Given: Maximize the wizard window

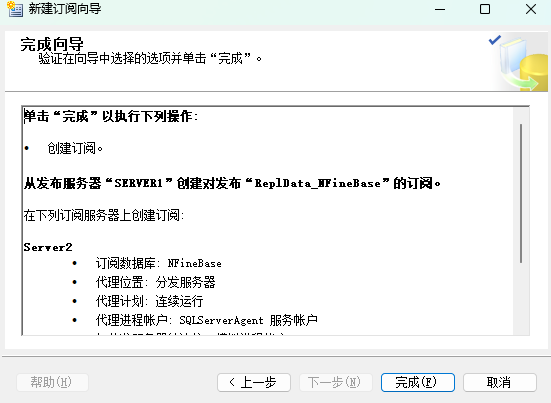Looking at the screenshot, I should [485, 9].
